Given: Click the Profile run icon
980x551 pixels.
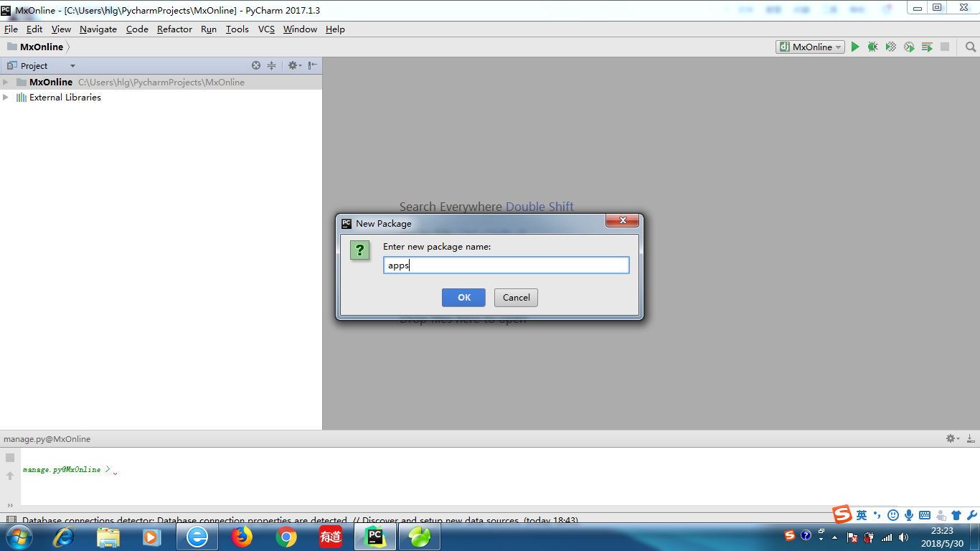Looking at the screenshot, I should pos(909,47).
